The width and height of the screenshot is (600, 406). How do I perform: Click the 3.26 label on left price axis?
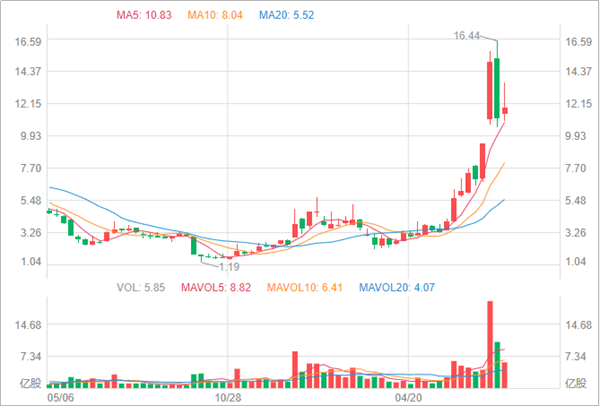coord(30,233)
